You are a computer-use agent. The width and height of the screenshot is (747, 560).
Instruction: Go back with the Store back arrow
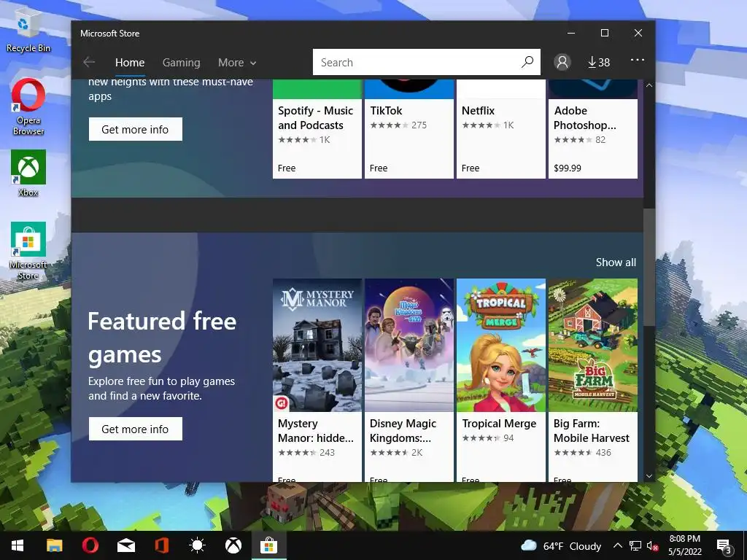point(89,63)
